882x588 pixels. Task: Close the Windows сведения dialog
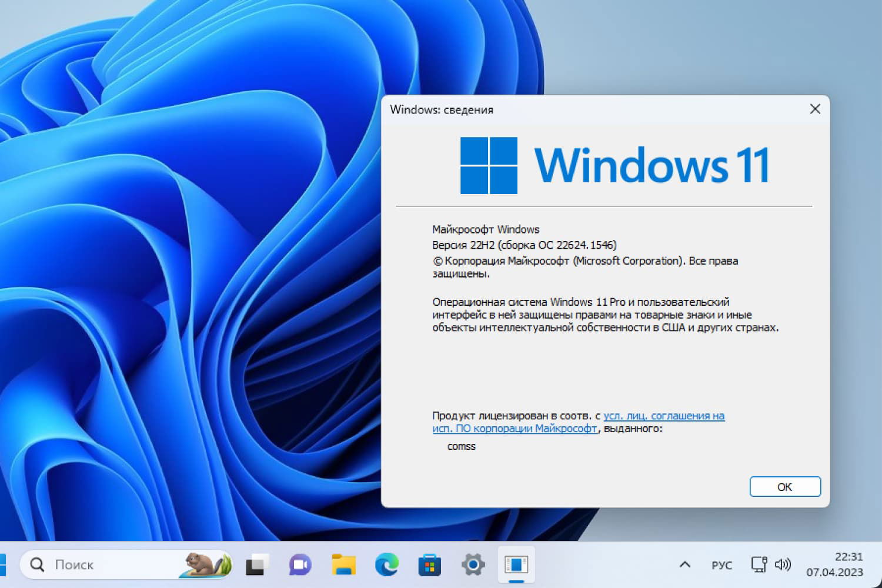click(815, 109)
